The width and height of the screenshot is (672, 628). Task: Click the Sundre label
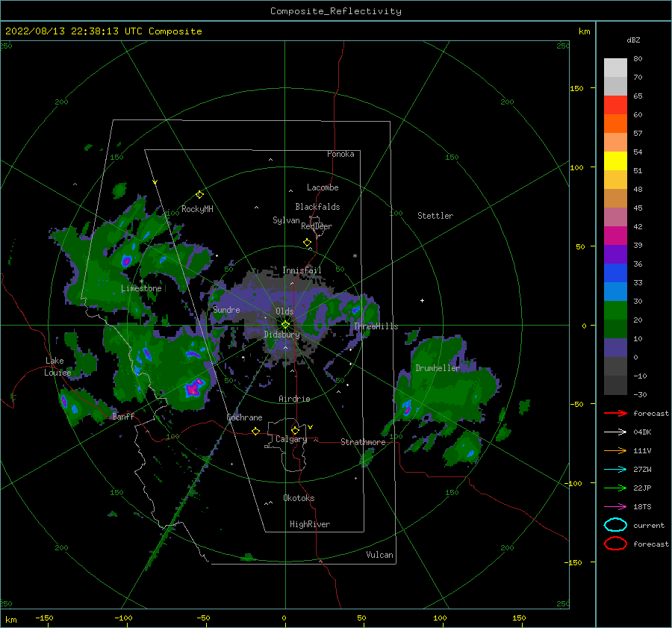point(226,309)
